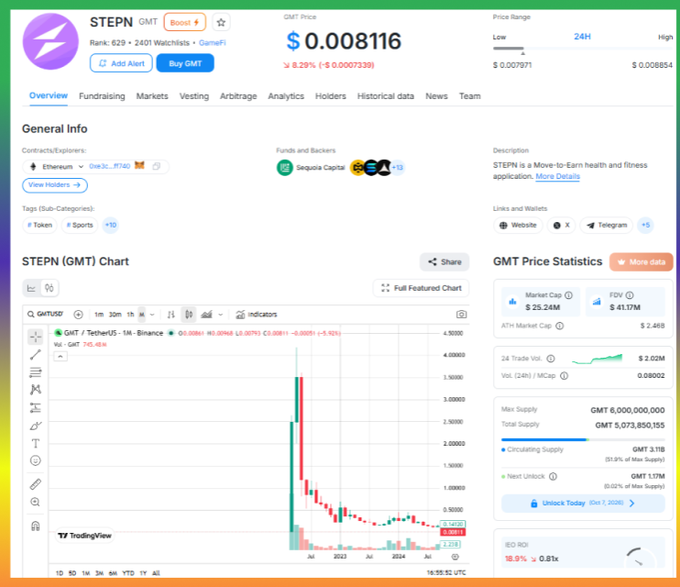Open Vol. (24h) / MCap info icon
The height and width of the screenshot is (587, 680).
(x=564, y=376)
